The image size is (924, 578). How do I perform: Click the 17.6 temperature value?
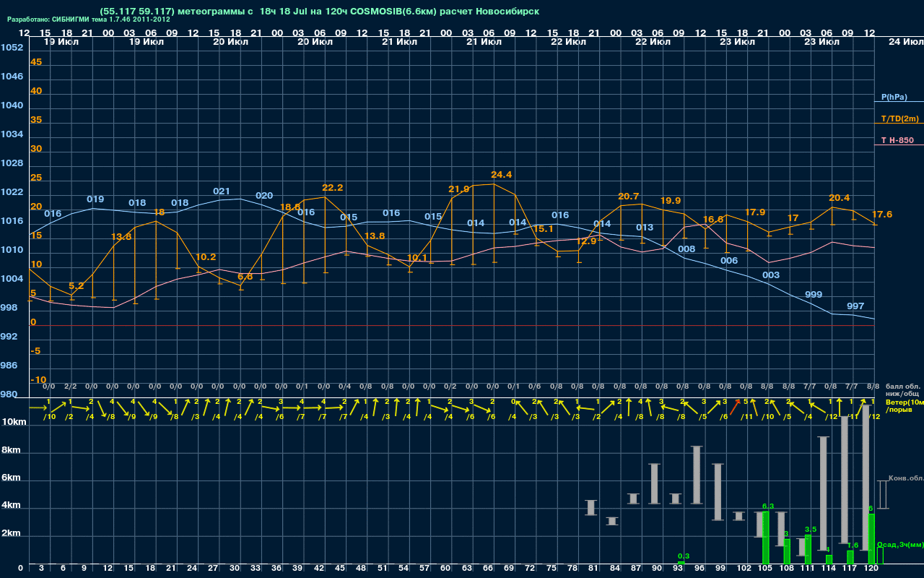882,215
